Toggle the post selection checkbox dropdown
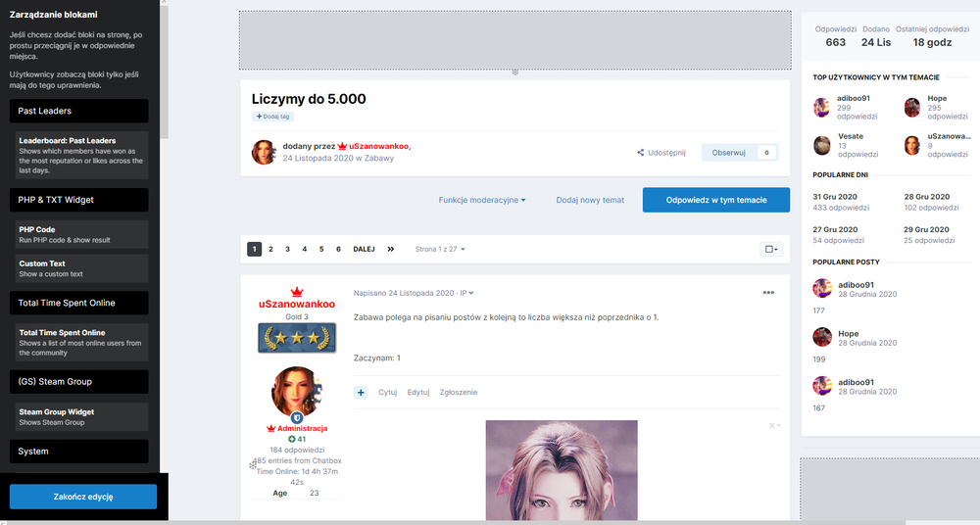Image resolution: width=980 pixels, height=525 pixels. point(771,249)
